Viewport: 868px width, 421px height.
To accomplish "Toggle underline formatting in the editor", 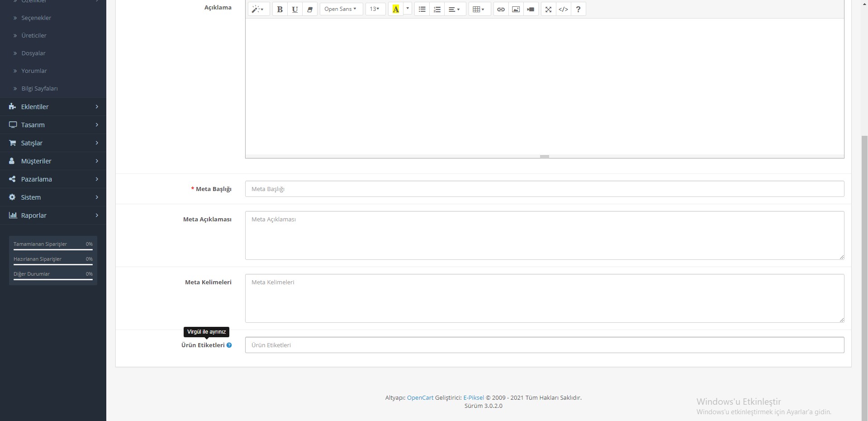I will click(x=295, y=9).
